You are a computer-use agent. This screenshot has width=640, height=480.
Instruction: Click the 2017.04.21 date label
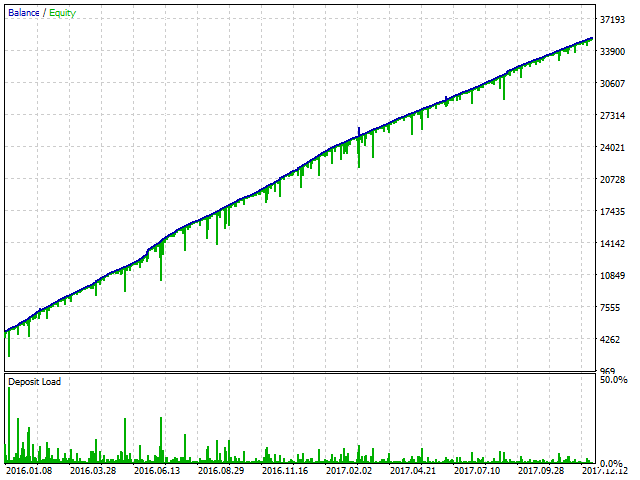413,471
